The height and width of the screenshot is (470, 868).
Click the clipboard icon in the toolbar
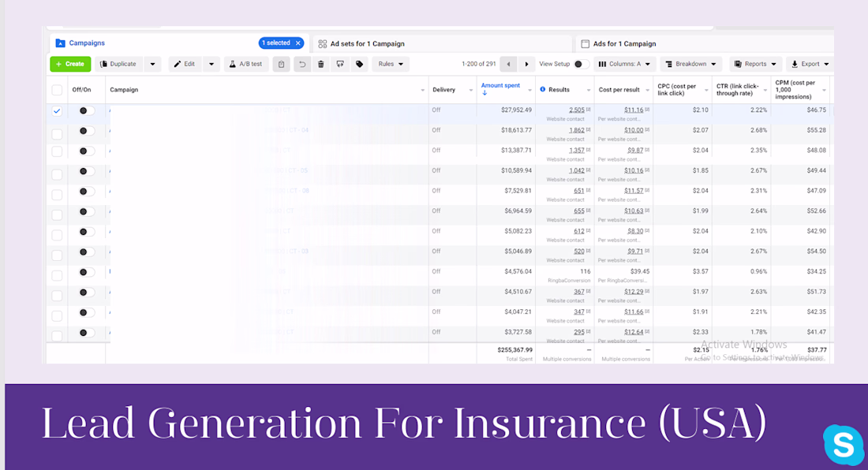pos(281,64)
